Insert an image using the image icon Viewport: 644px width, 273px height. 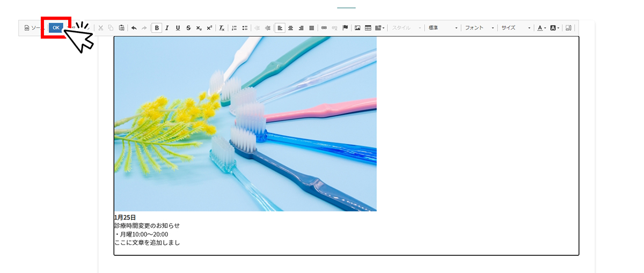click(357, 28)
